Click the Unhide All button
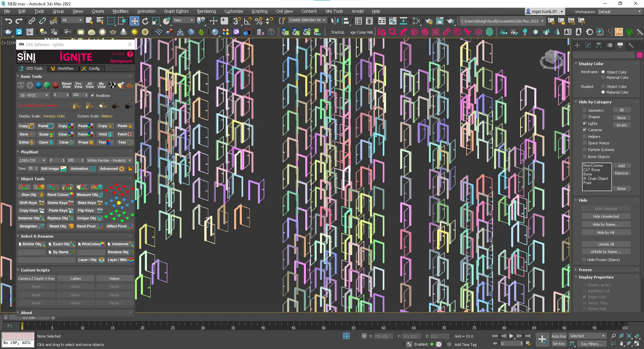 [x=606, y=244]
